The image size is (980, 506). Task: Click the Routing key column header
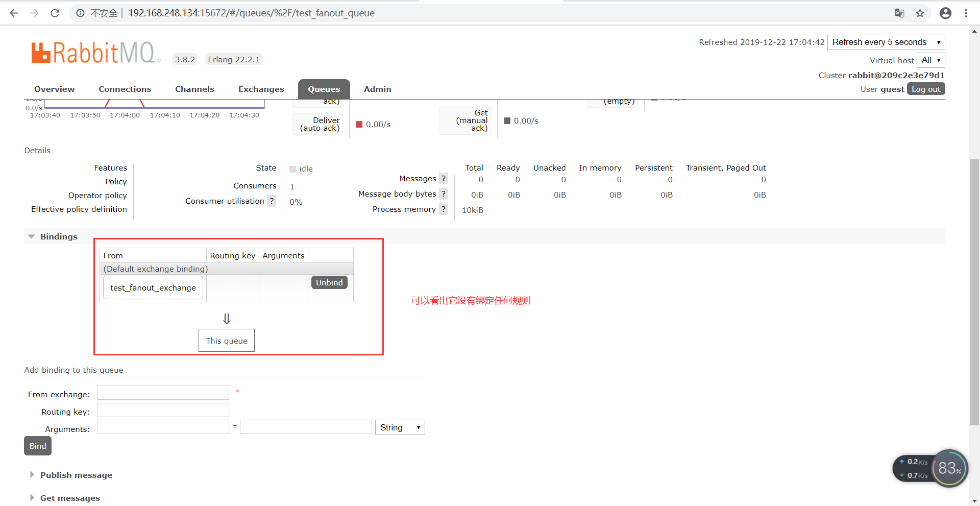(x=233, y=255)
